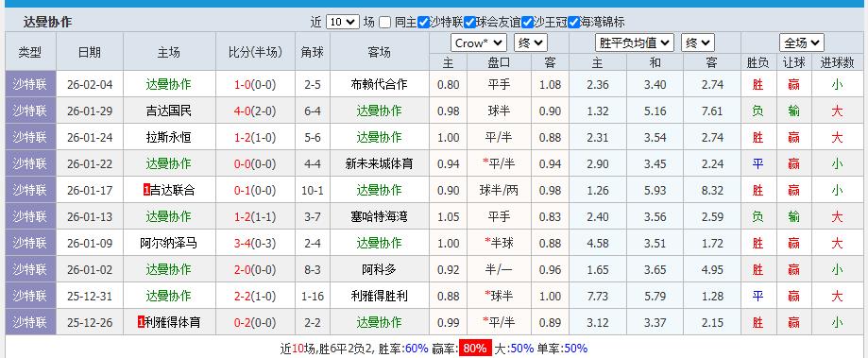Click the home odds 4.58
The image size is (868, 358).
click(597, 243)
